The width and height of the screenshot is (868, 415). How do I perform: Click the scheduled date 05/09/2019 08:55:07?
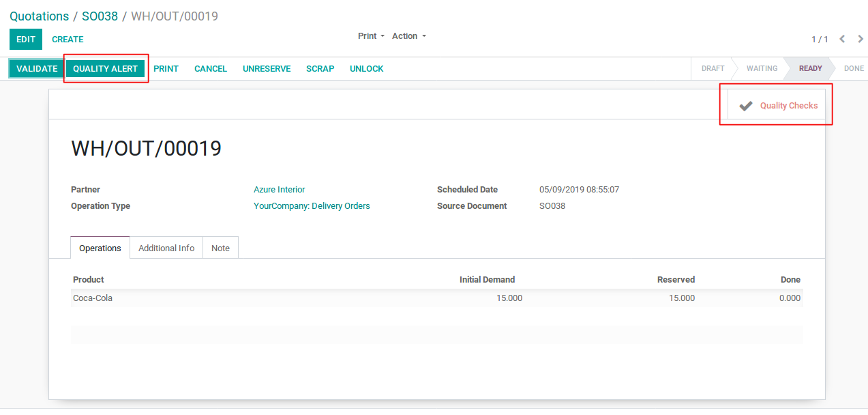point(579,190)
